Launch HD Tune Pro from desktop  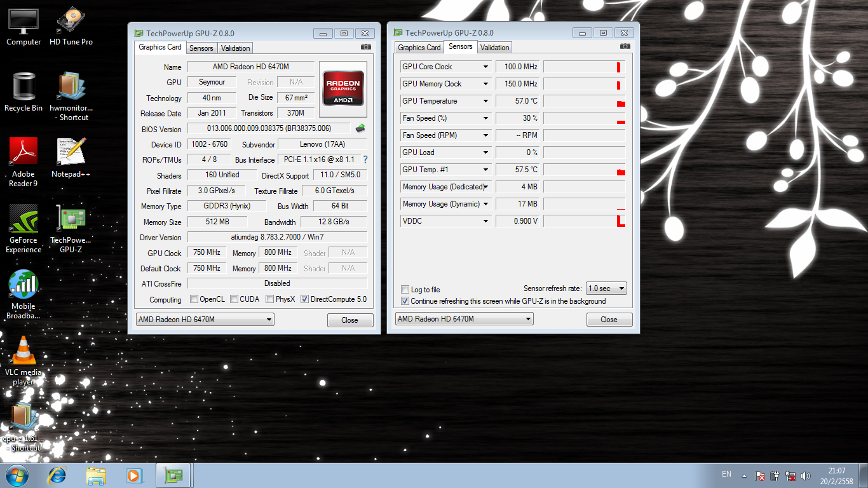click(71, 27)
